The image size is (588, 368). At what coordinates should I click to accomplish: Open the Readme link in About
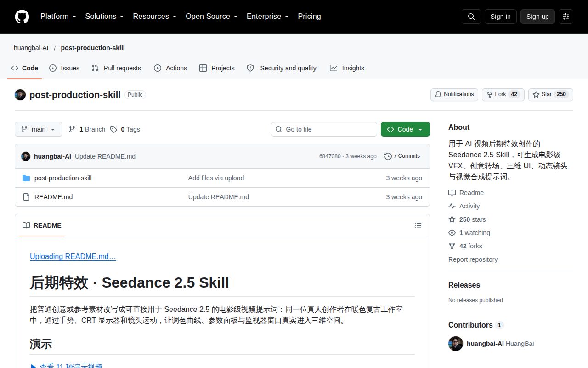(466, 193)
